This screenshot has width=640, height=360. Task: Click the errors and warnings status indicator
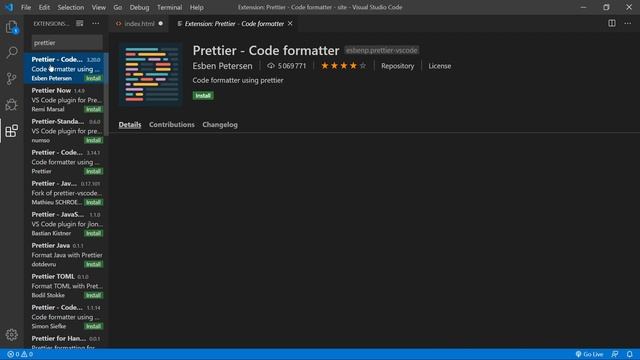click(x=20, y=354)
